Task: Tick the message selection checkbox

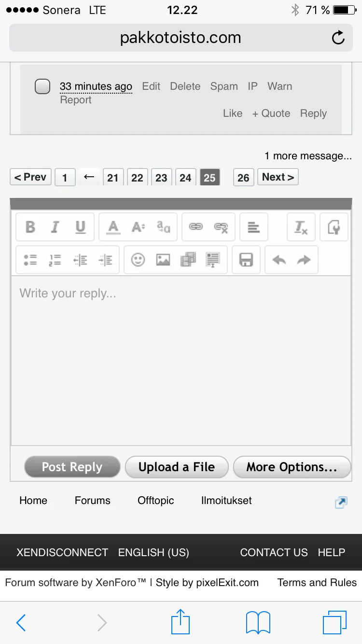Action: pos(42,87)
